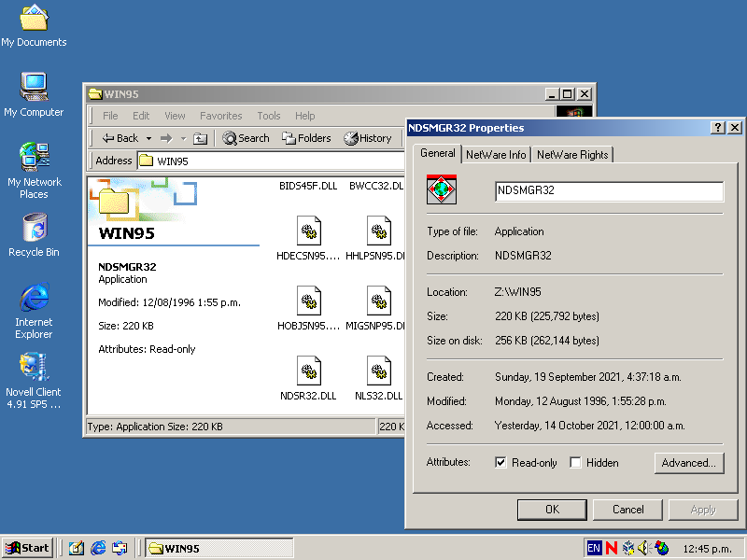This screenshot has height=560, width=747.
Task: Click the status bar text Type: Application Size: 220 KB
Action: (155, 427)
